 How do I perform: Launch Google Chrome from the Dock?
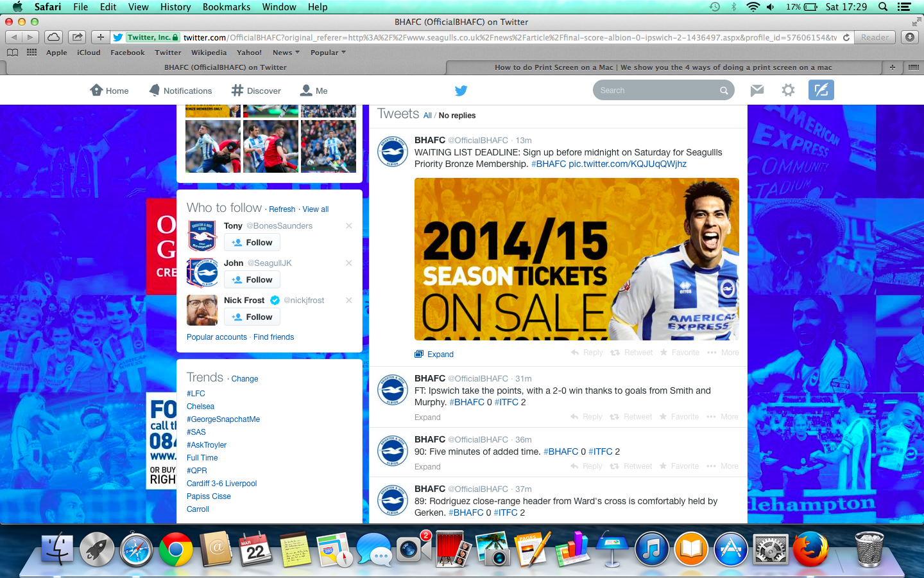point(176,550)
